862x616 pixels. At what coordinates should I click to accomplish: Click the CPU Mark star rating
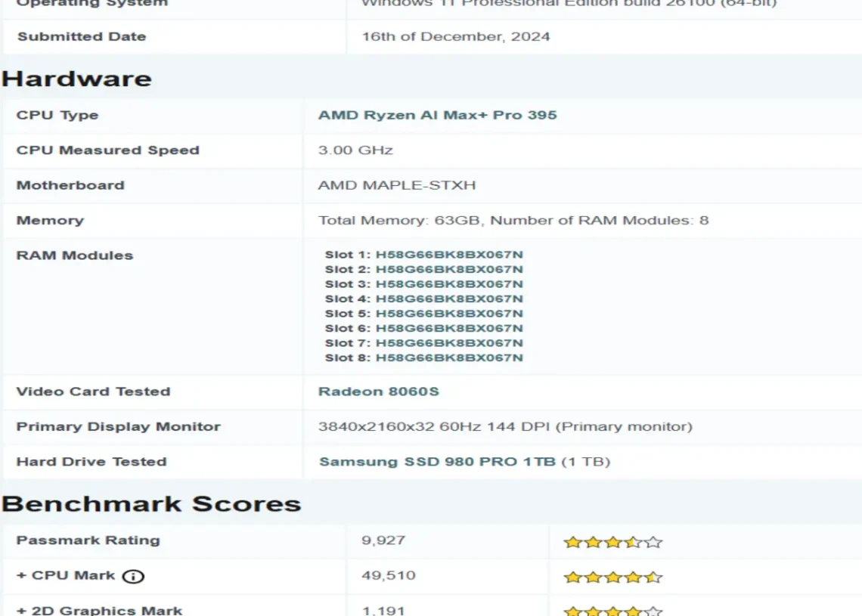coord(613,577)
